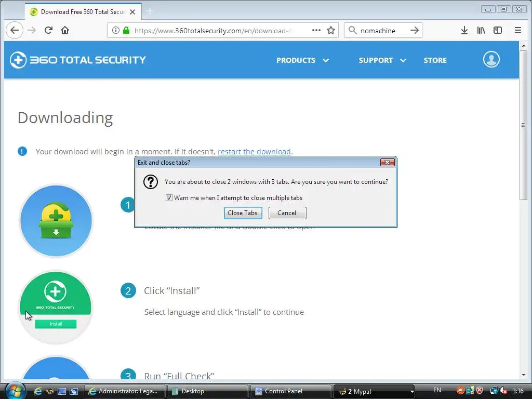Screen dimensions: 532x399
Task: Close the Exit and close tabs dialog
Action: click(x=387, y=162)
